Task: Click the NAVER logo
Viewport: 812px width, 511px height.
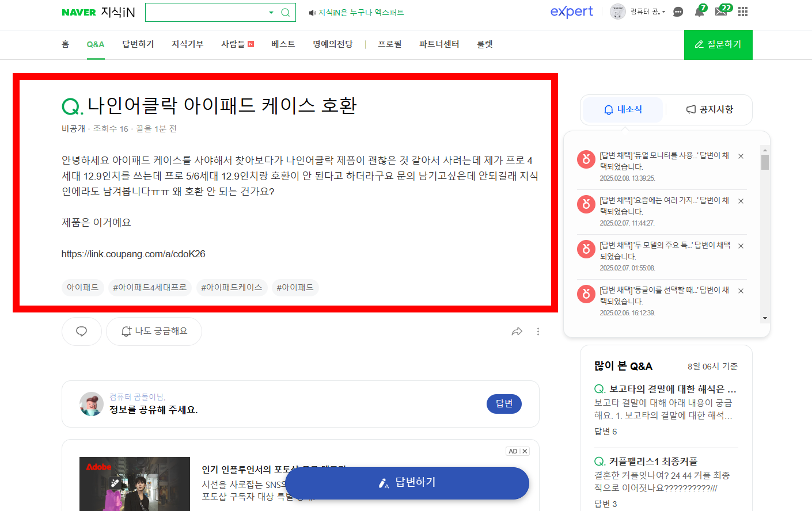Action: pos(79,12)
